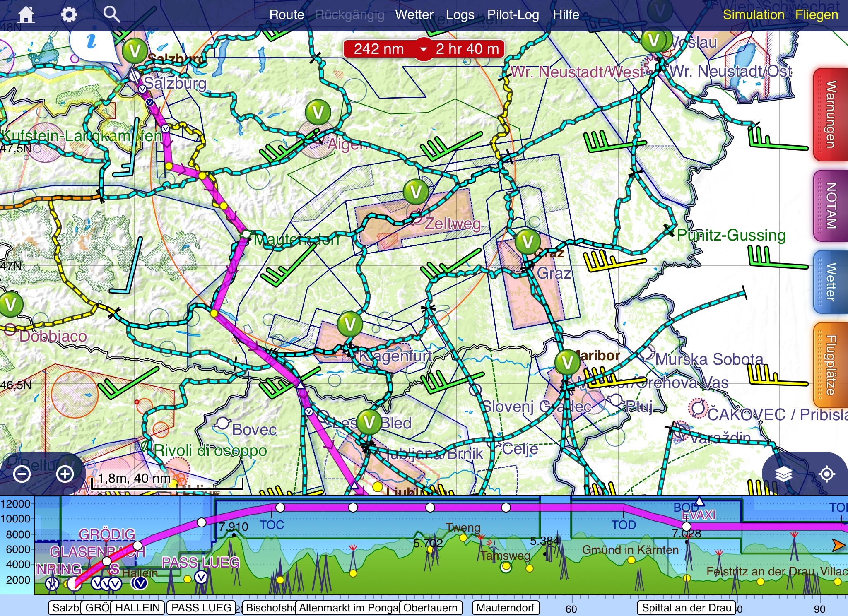Select VFR marker near Dobbiaco

coord(10,304)
